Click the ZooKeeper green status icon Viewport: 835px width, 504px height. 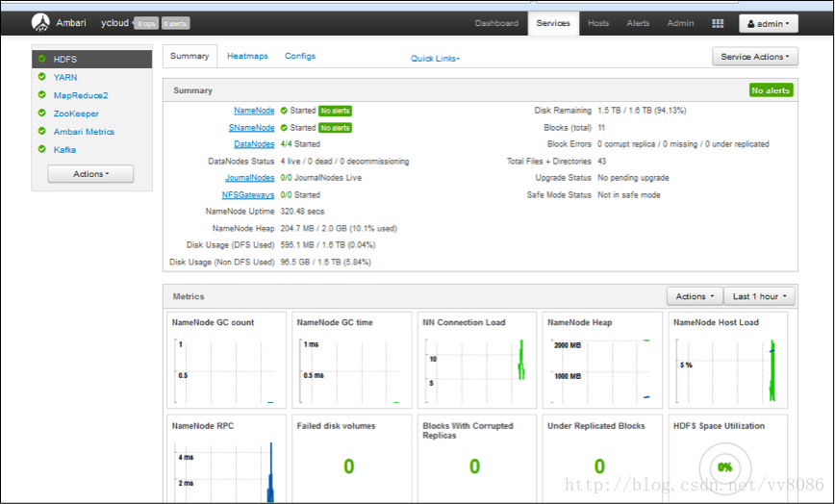(x=42, y=113)
